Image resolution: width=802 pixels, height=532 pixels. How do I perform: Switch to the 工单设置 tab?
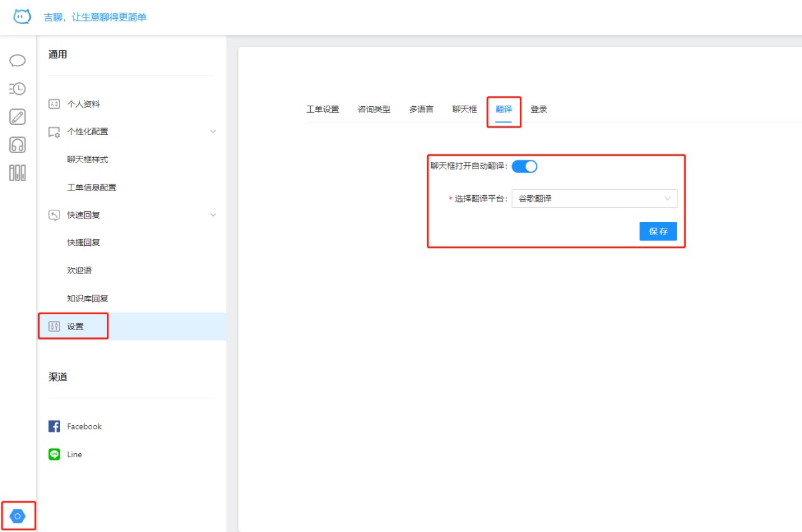(x=323, y=110)
